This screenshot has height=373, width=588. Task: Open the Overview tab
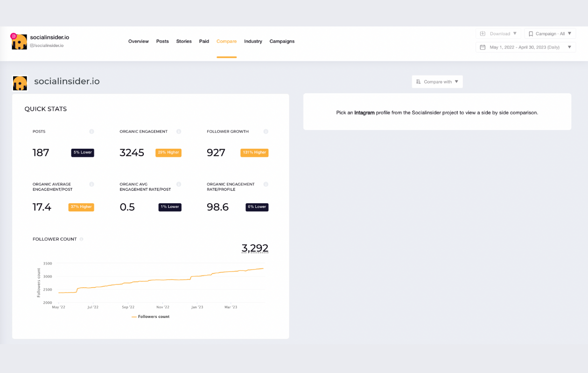point(139,41)
